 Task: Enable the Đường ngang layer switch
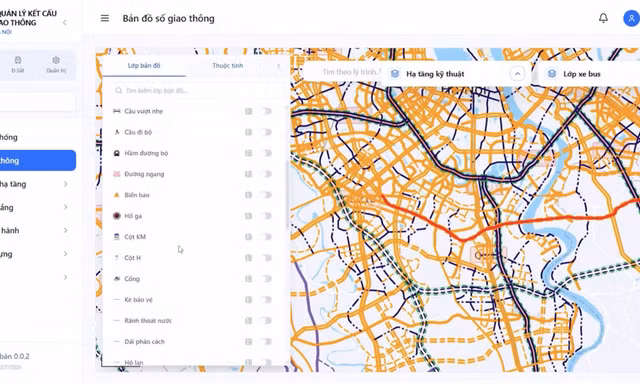[266, 174]
